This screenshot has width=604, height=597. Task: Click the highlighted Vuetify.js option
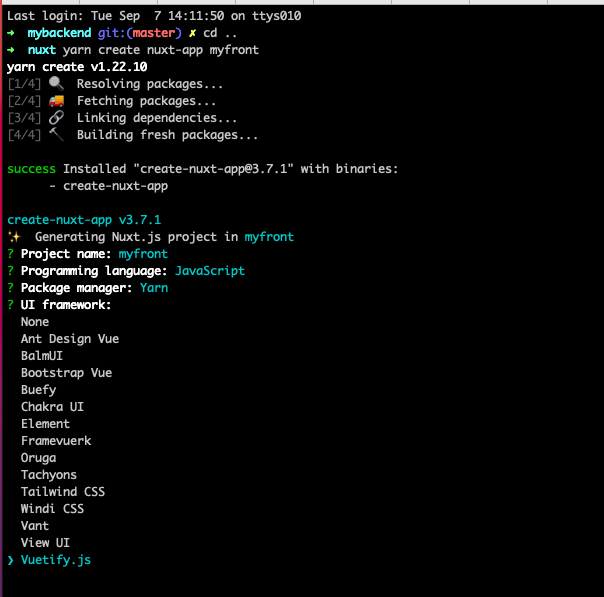pos(55,560)
